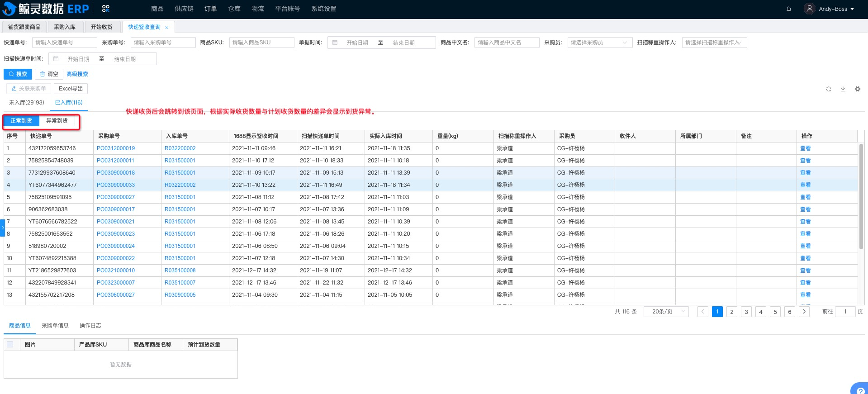This screenshot has width=868, height=394.
Task: Go to page 6
Action: click(790, 311)
